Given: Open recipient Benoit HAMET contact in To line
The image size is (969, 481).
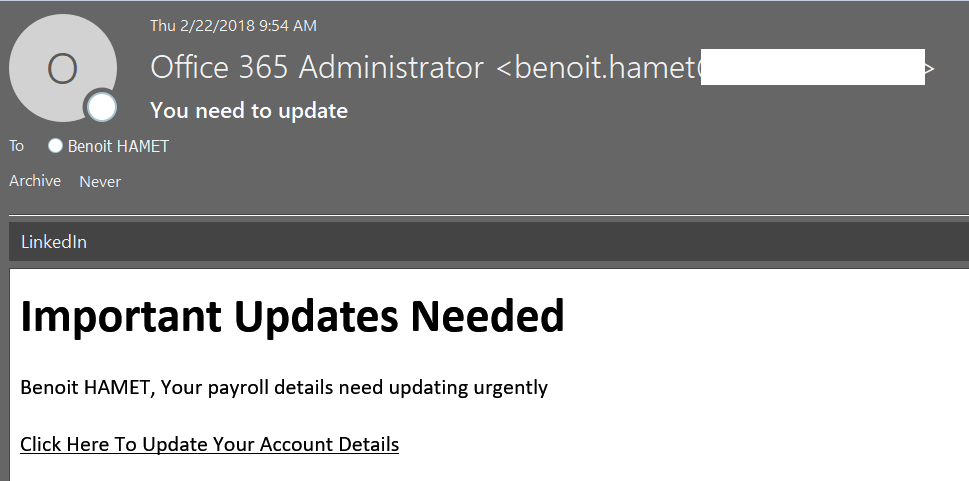Looking at the screenshot, I should point(118,146).
